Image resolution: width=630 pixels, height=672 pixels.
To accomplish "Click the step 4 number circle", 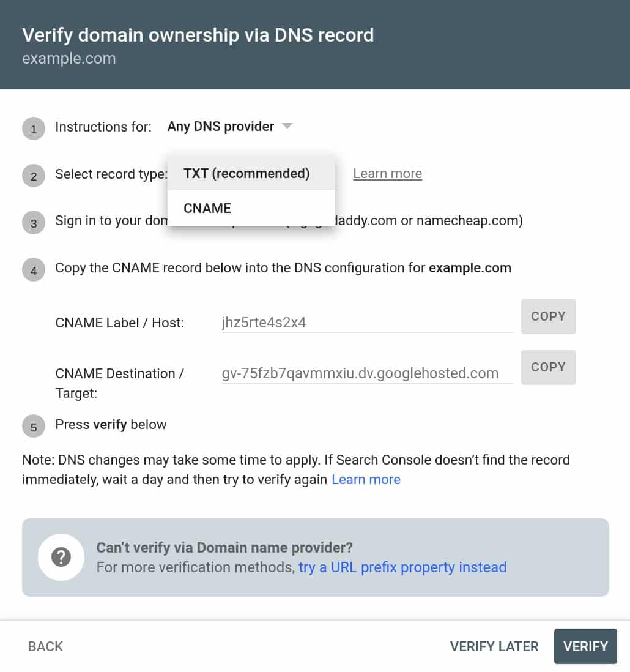I will click(34, 270).
